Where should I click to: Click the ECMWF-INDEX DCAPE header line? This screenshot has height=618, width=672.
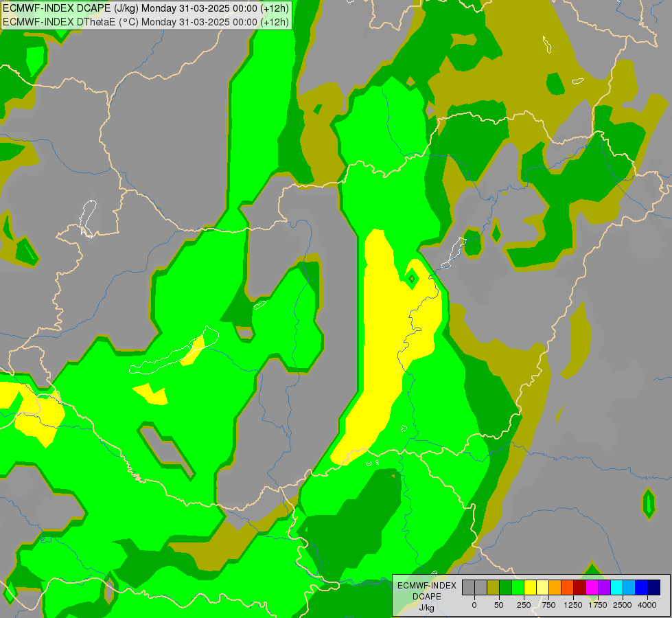[x=146, y=8]
